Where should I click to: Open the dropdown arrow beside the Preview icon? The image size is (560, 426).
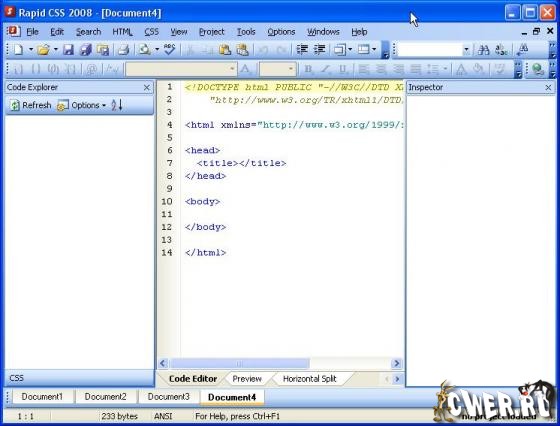[x=157, y=50]
